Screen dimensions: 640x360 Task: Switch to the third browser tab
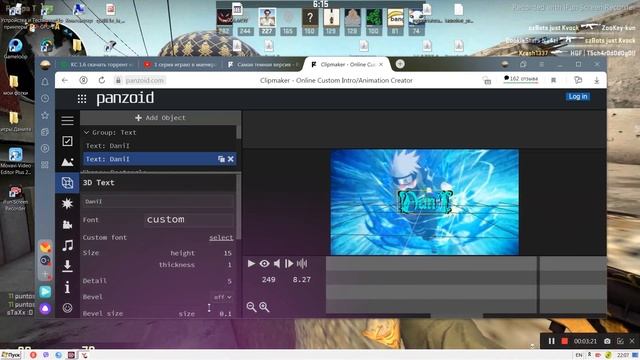262,64
